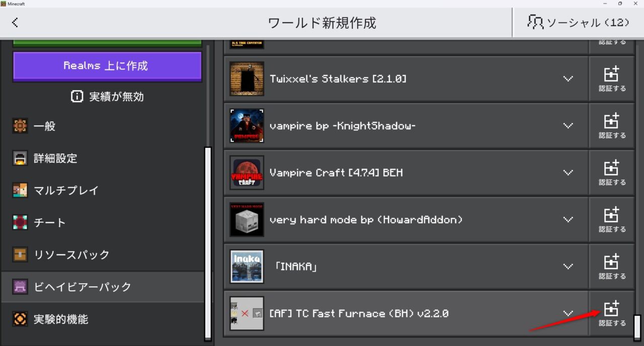Image resolution: width=644 pixels, height=346 pixels.
Task: Click very hard mode skull thumbnail
Action: (247, 220)
